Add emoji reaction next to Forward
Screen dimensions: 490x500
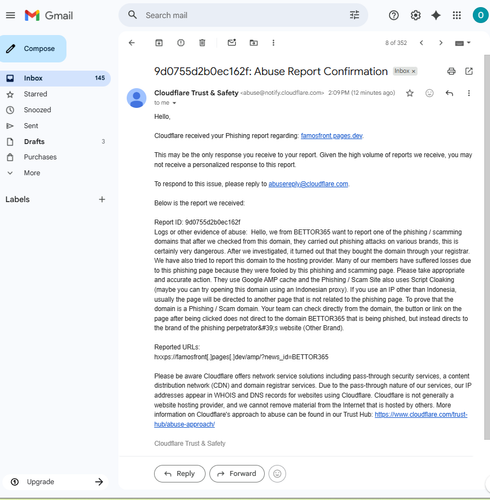point(277,474)
